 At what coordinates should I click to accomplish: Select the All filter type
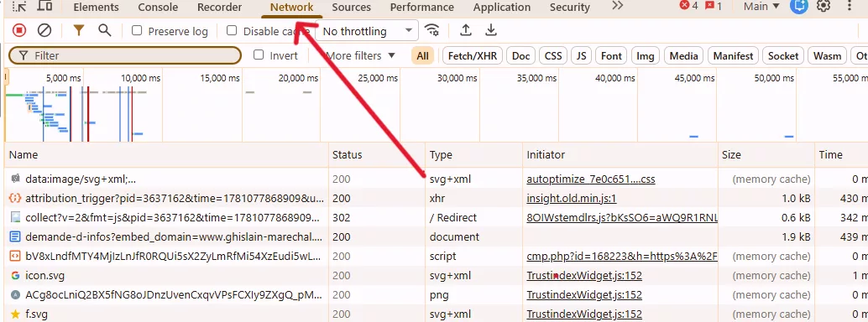(422, 55)
